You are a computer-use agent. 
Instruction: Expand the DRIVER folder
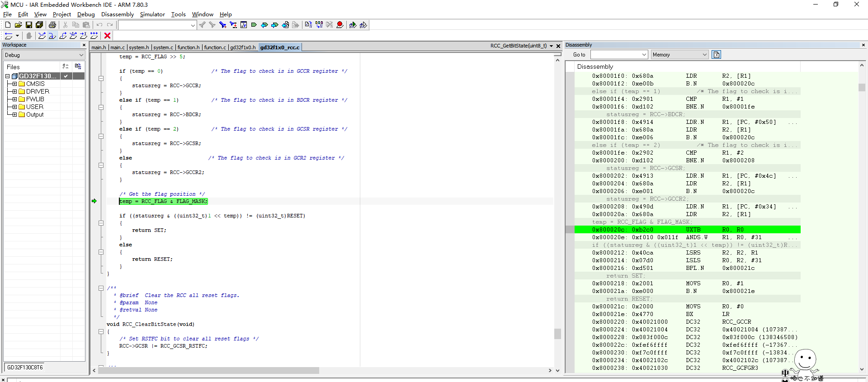(14, 91)
